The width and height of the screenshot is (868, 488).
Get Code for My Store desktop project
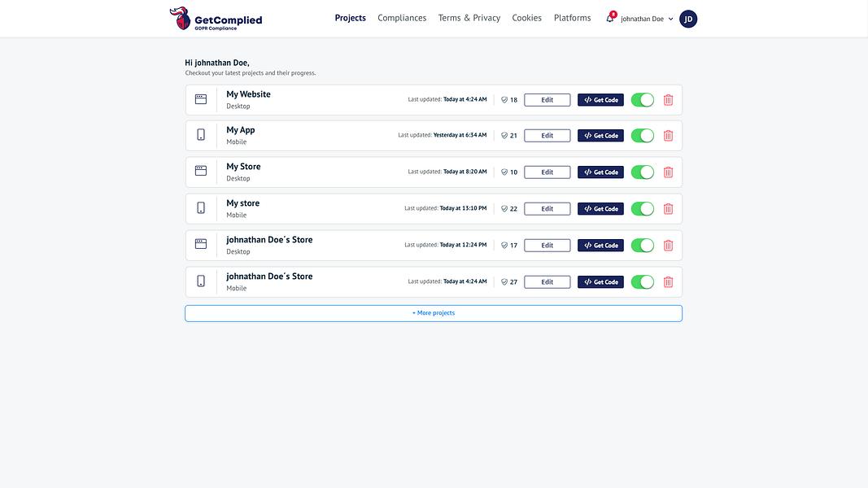600,172
